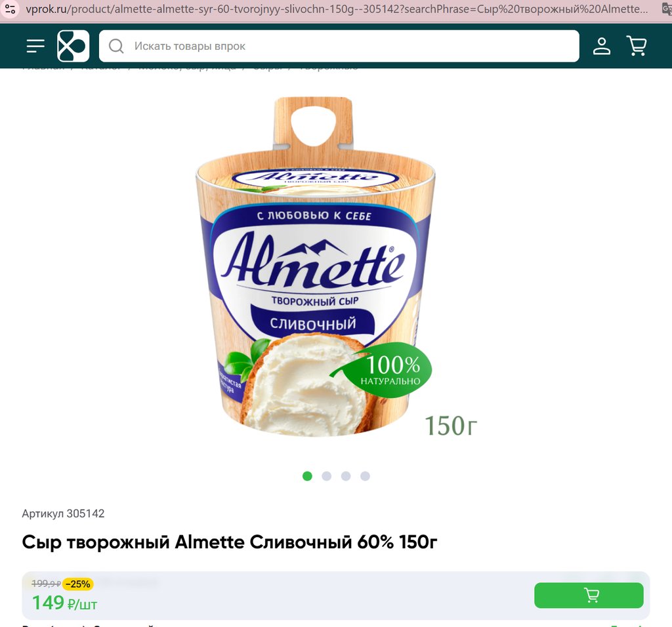The height and width of the screenshot is (627, 672).
Task: Click the 'Артикул 305142' text
Action: [x=63, y=514]
